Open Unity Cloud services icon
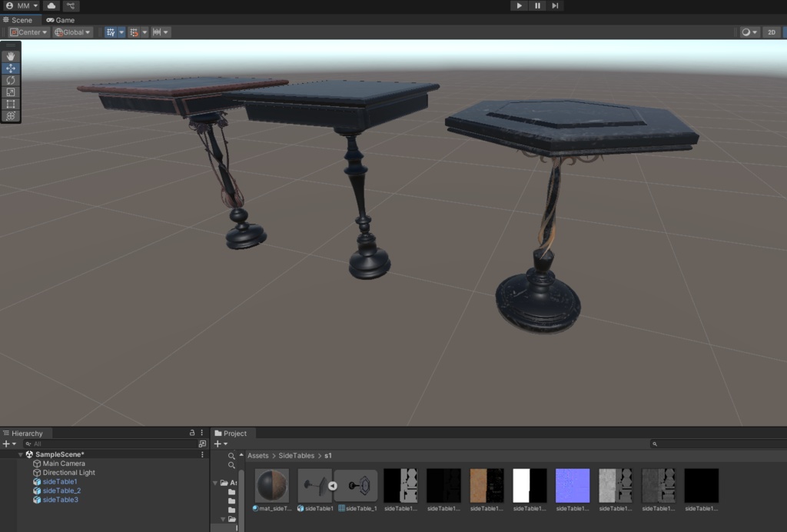This screenshot has height=532, width=787. click(x=51, y=5)
